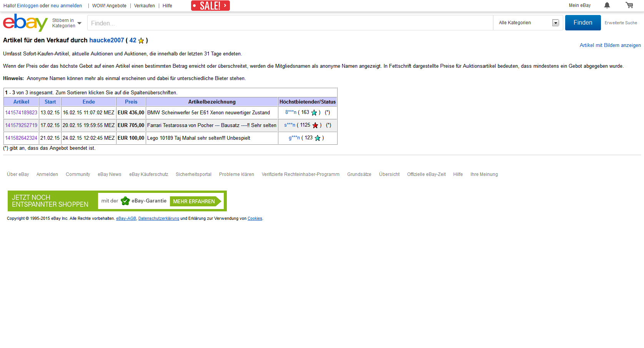644x348 pixels.
Task: Sort by the Ende column header
Action: 88,102
